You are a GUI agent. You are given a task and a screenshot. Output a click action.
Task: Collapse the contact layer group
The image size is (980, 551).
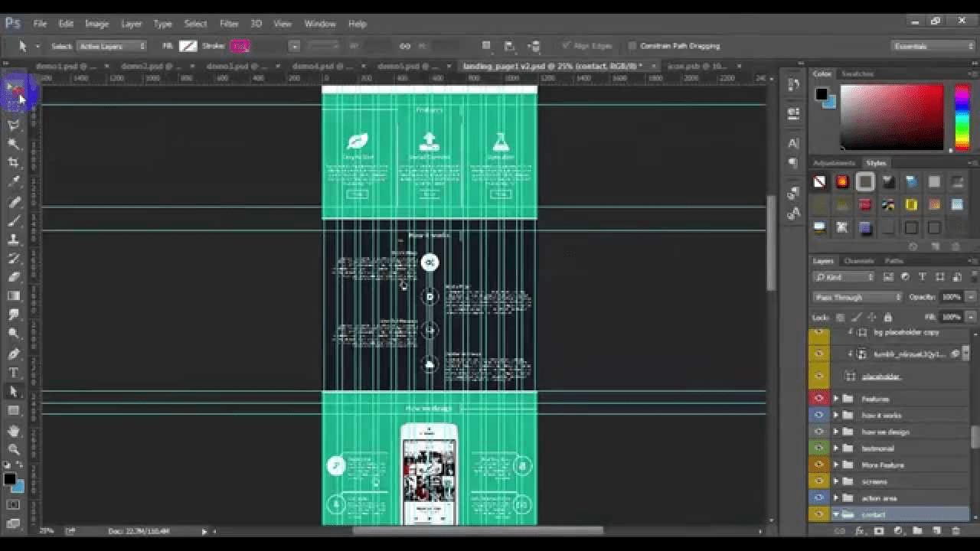[x=836, y=514]
